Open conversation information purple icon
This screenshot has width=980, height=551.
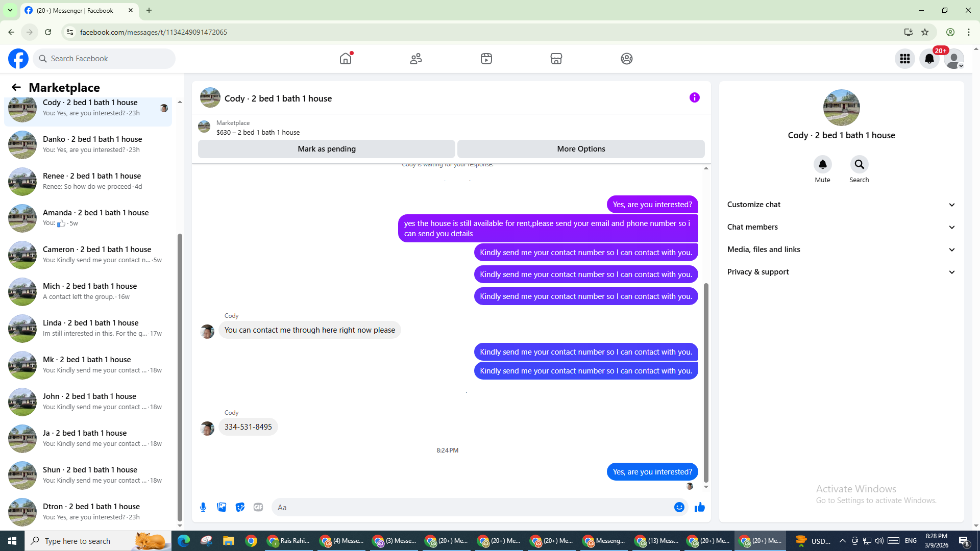tap(694, 97)
